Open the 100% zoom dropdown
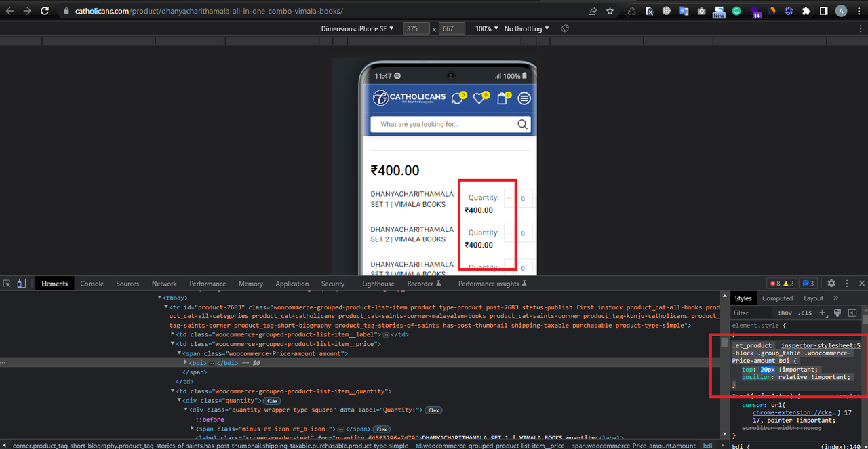The height and width of the screenshot is (449, 868). (x=487, y=28)
